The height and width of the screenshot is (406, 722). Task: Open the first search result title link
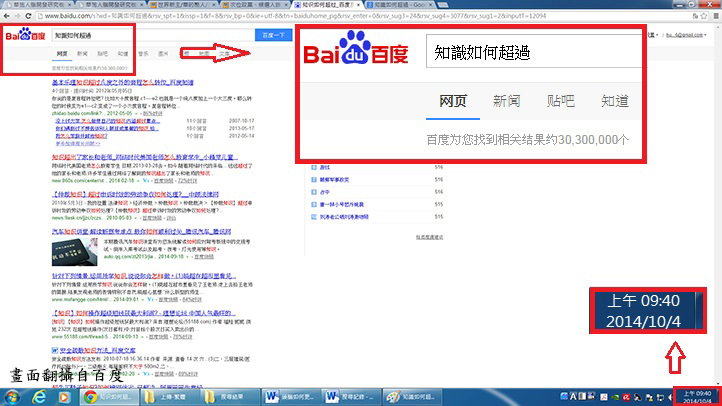(x=122, y=82)
